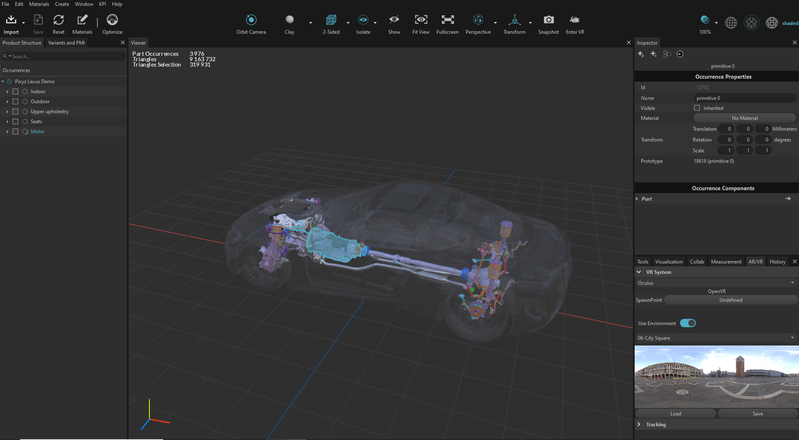Click the Optimize tool icon
Screen dimensions: 799x440
pyautogui.click(x=112, y=20)
